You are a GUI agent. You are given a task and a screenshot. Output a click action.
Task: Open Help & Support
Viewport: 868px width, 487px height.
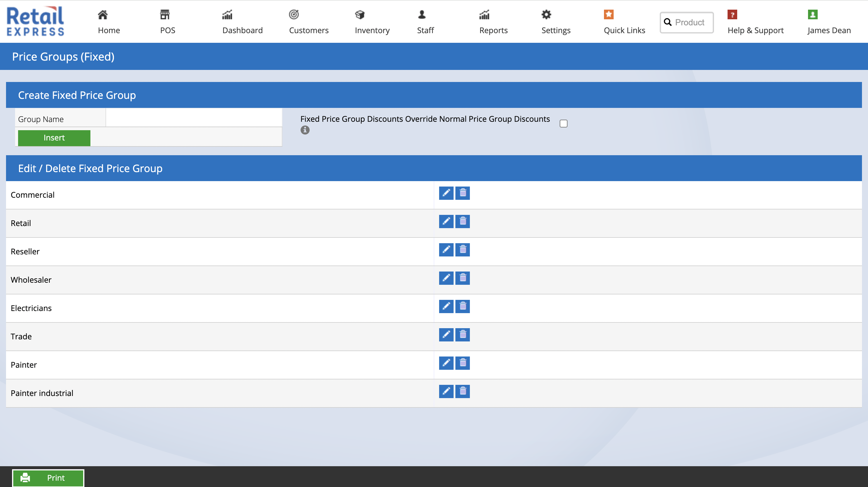coord(756,22)
